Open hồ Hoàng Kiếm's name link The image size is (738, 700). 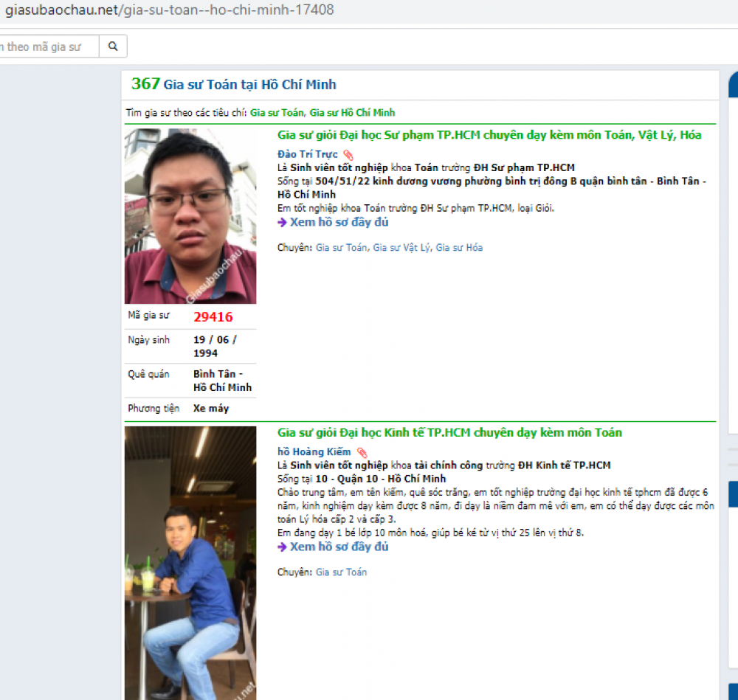pyautogui.click(x=314, y=451)
